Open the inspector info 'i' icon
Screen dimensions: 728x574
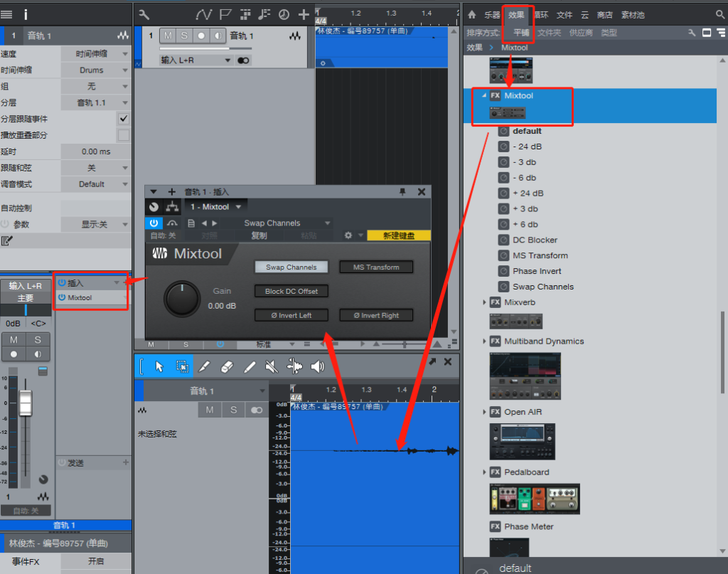[26, 15]
